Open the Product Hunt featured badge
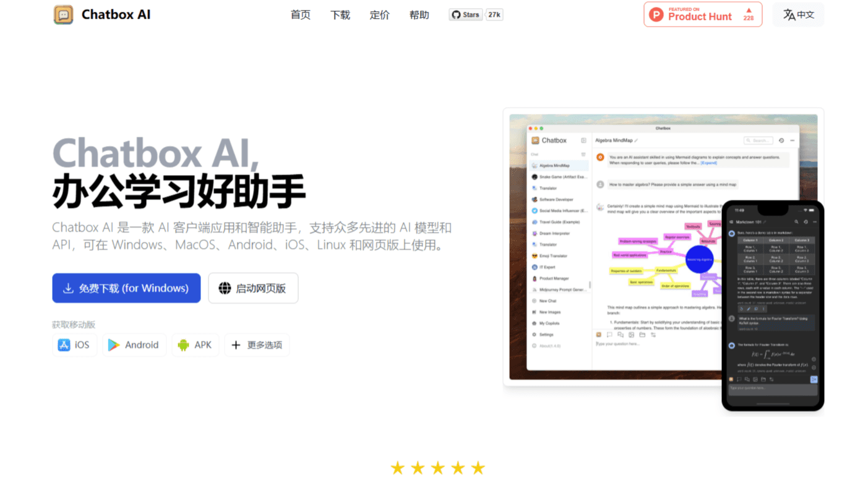868x486 pixels. tap(703, 14)
